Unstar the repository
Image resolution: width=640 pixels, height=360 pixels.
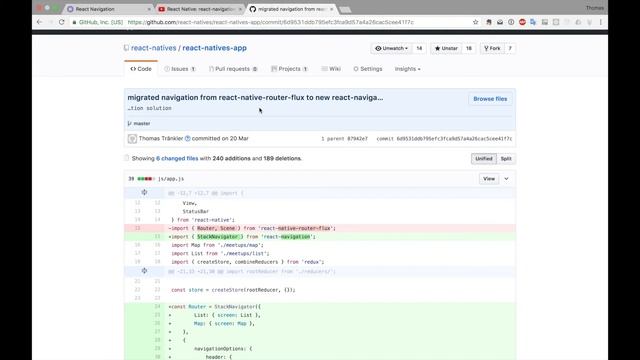click(x=446, y=48)
